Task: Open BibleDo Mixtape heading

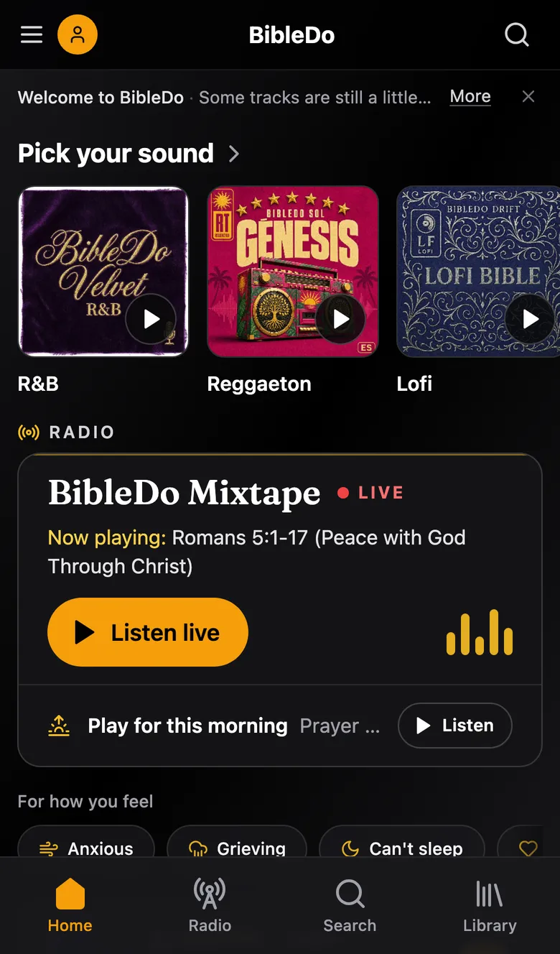Action: [x=185, y=493]
